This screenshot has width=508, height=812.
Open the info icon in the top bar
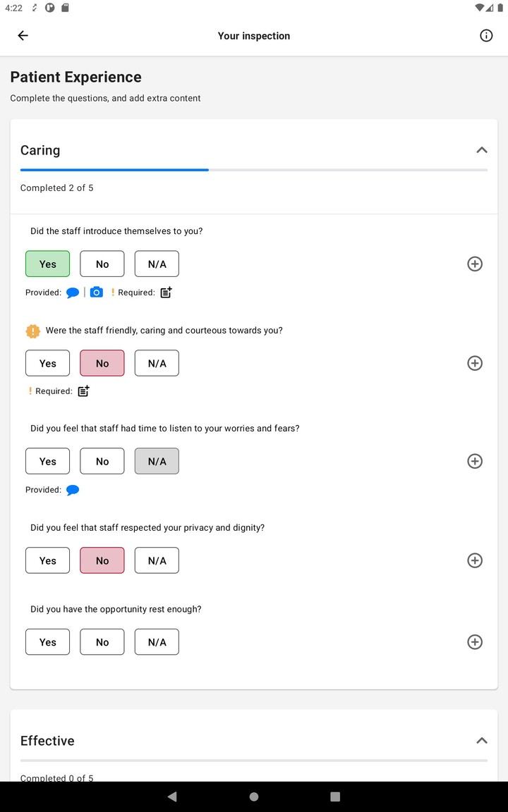[485, 35]
